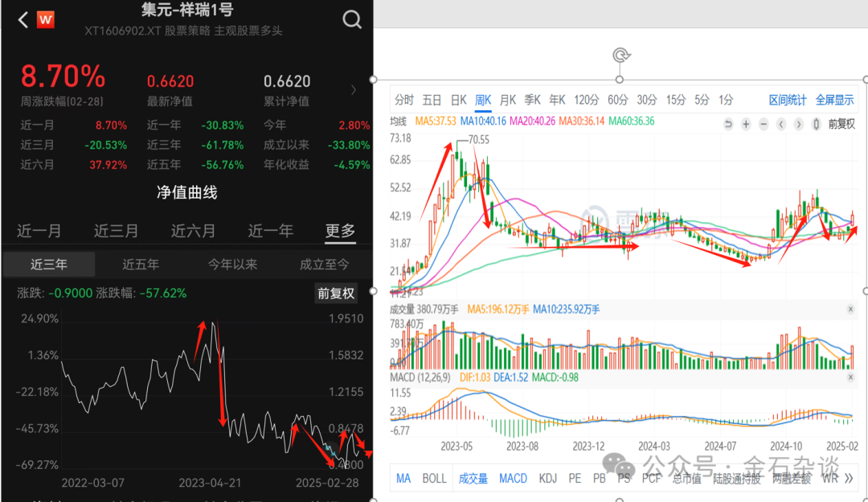The image size is (868, 502).
Task: Click the 累计净值 0.6620 value
Action: 287,81
